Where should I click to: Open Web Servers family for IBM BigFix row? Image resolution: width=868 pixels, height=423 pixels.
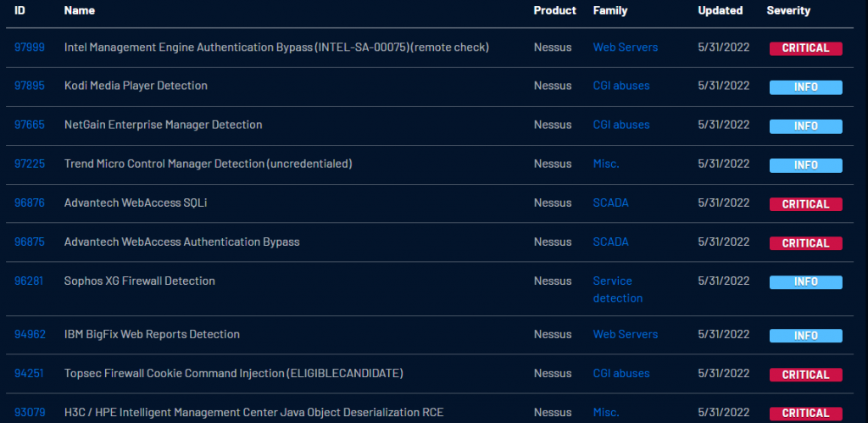pos(625,334)
